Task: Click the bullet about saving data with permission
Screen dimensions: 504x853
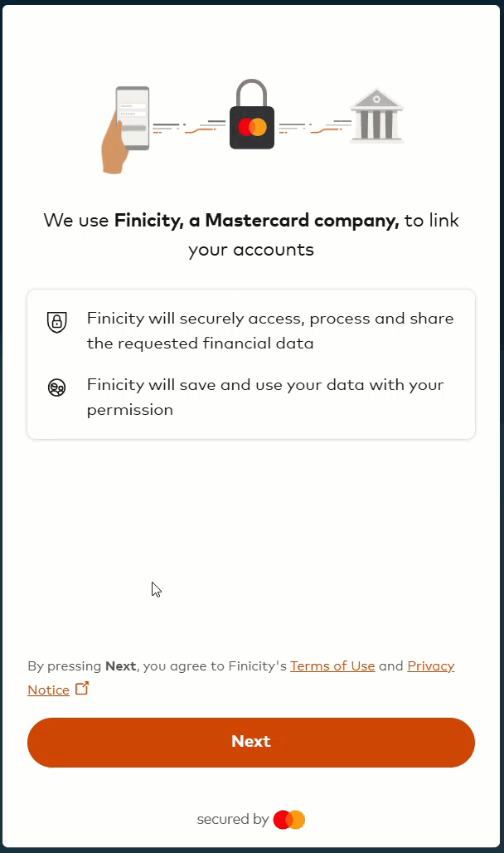Action: pyautogui.click(x=264, y=397)
